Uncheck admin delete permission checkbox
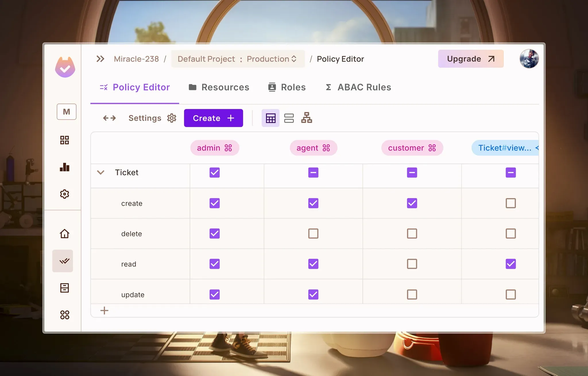588x376 pixels. [x=214, y=233]
